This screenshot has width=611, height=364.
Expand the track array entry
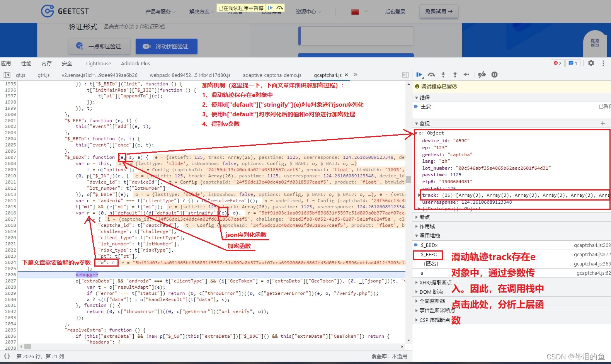pyautogui.click(x=420, y=195)
